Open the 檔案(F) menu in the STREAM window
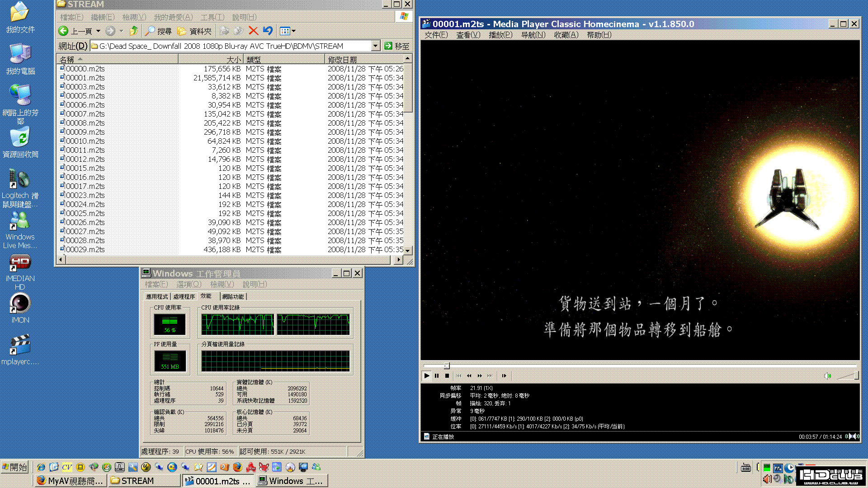868x488 pixels. coord(72,17)
